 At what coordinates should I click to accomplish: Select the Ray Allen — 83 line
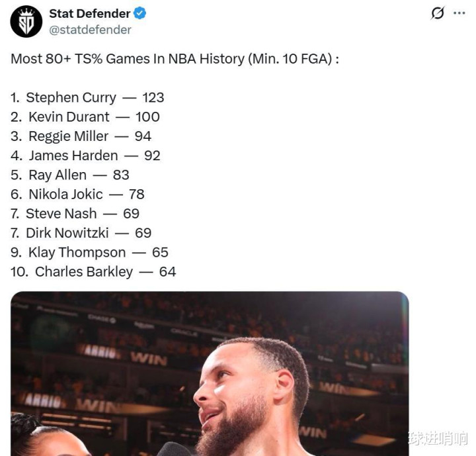pyautogui.click(x=70, y=175)
